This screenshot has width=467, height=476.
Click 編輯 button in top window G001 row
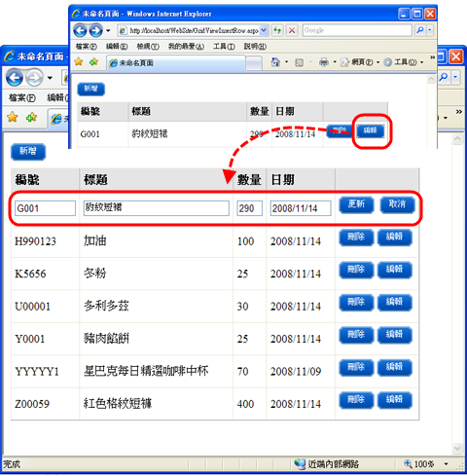(371, 131)
